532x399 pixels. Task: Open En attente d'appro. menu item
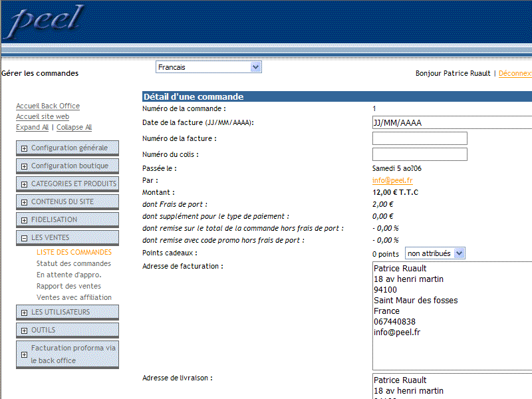(x=69, y=275)
